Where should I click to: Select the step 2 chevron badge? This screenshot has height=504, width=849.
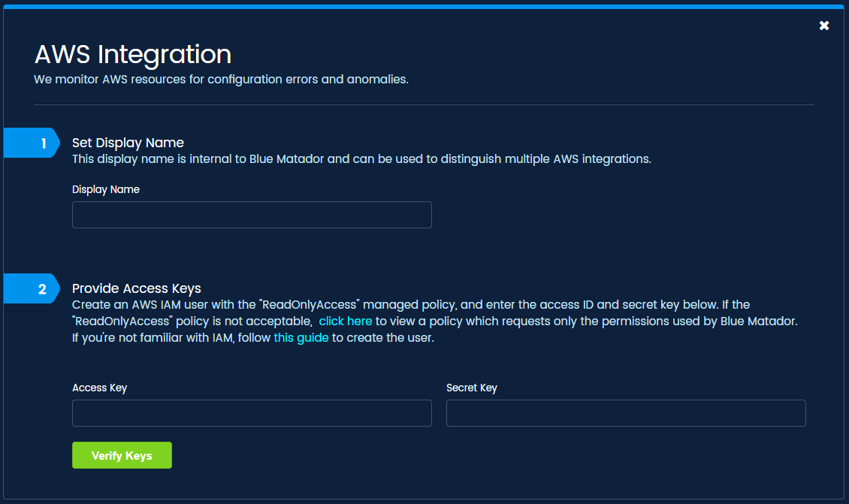tap(32, 288)
